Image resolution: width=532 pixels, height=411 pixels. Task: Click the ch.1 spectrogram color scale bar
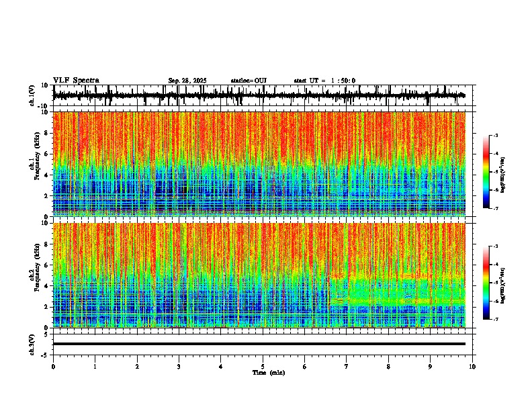click(486, 172)
